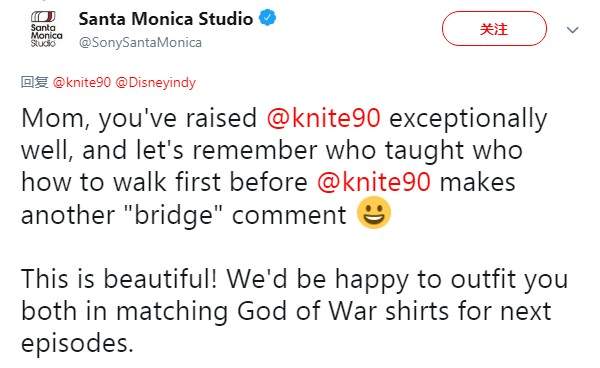Click the quoted word "bridge"
600x368 pixels.
click(174, 215)
